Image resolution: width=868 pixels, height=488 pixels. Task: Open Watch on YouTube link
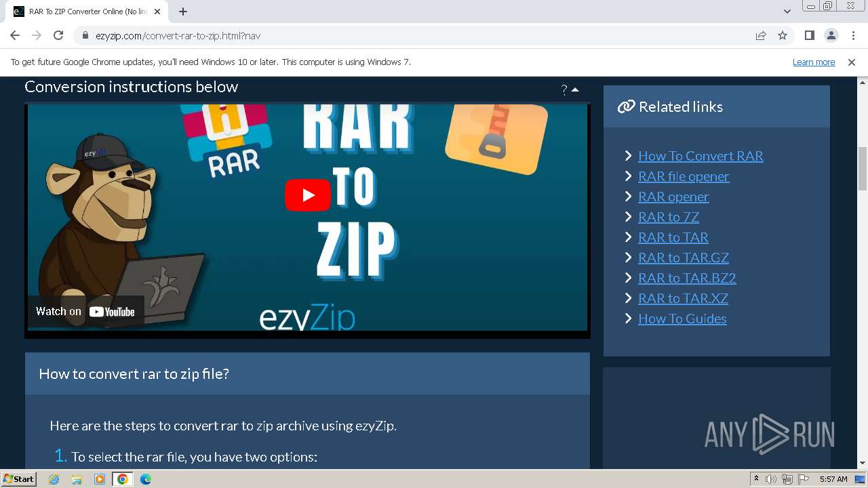(85, 312)
